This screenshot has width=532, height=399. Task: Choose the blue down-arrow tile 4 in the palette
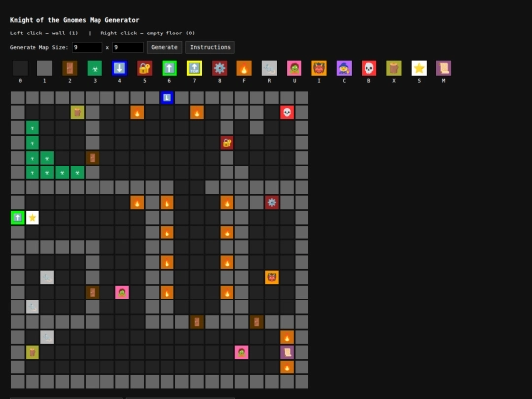120,68
